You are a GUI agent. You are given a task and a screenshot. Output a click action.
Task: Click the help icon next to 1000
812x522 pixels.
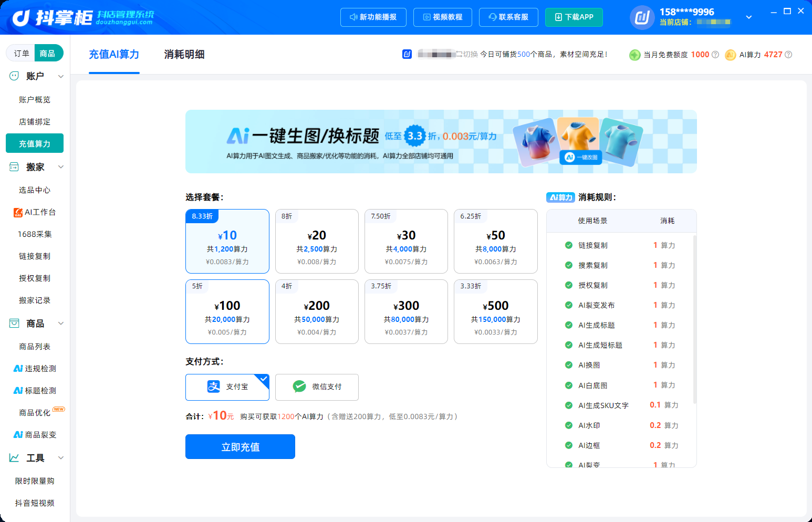coord(715,55)
